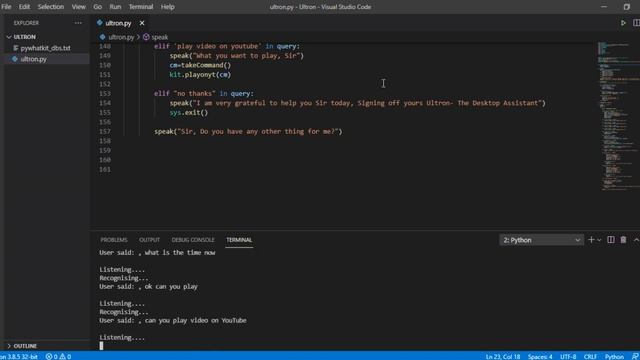
Task: Click terminal text 'what is the time now'
Action: pos(180,253)
